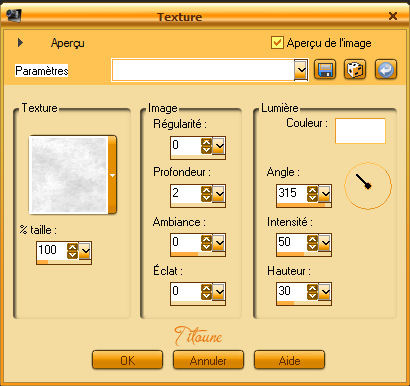The width and height of the screenshot is (410, 386).
Task: Open the Ambiance slider dropdown
Action: 219,243
